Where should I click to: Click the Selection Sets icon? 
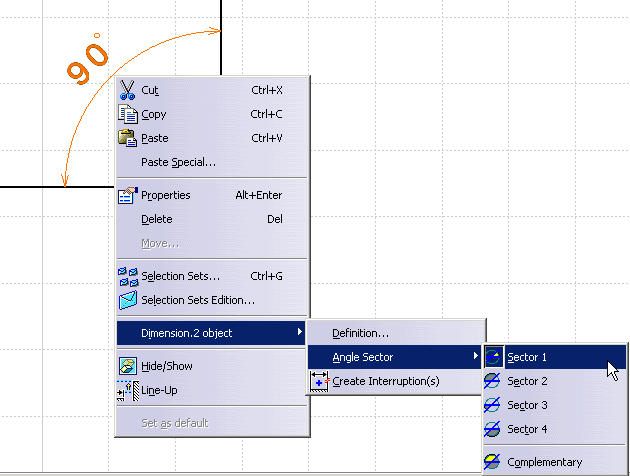[128, 276]
